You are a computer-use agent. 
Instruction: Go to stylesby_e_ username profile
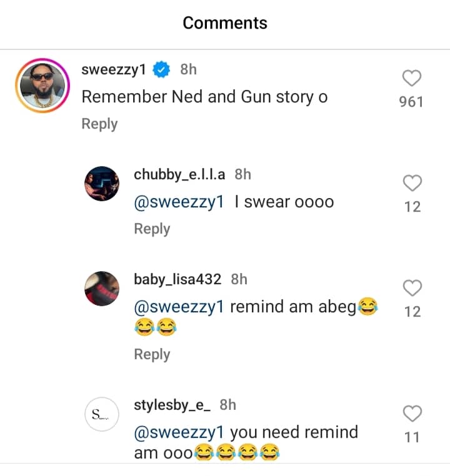172,405
